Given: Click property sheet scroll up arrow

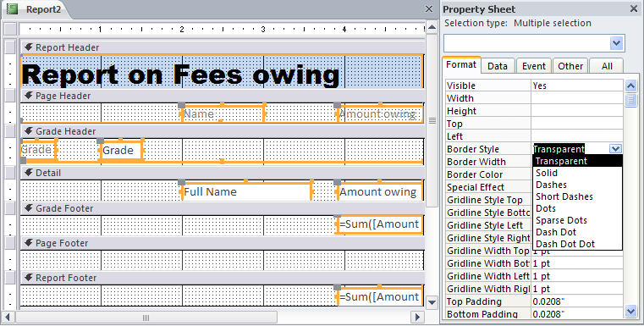Looking at the screenshot, I should pos(630,86).
